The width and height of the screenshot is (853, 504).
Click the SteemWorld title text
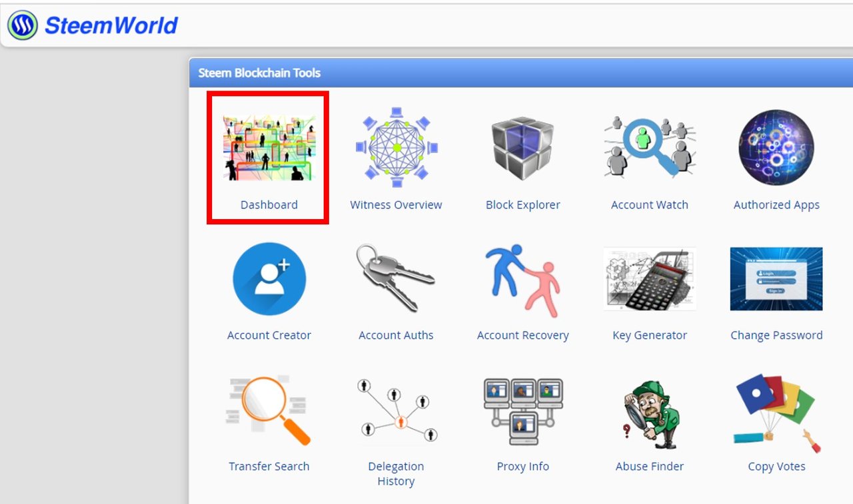click(x=111, y=25)
